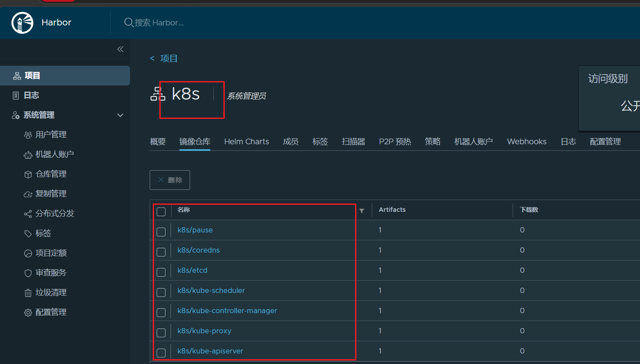Click the 审查服务 shield icon
640x364 pixels.
[x=28, y=273]
